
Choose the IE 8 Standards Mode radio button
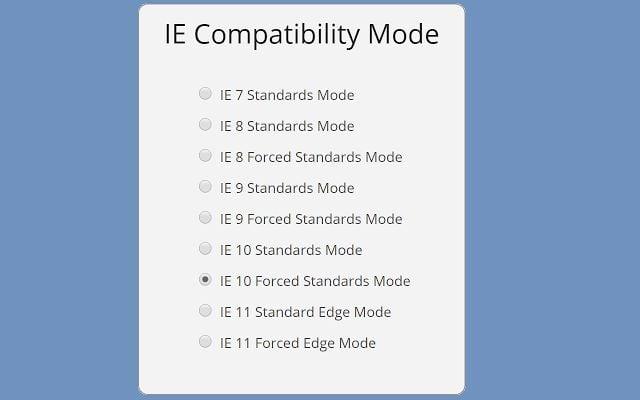pyautogui.click(x=205, y=124)
